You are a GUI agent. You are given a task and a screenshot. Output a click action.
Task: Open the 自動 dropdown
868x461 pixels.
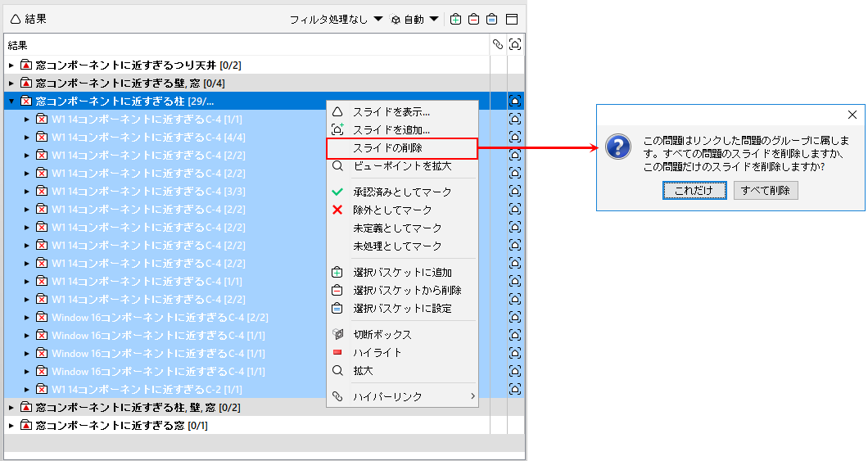point(414,20)
